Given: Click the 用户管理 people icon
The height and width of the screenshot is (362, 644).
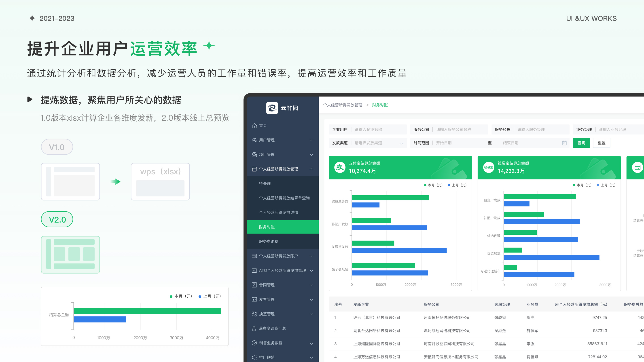Looking at the screenshot, I should (x=254, y=140).
